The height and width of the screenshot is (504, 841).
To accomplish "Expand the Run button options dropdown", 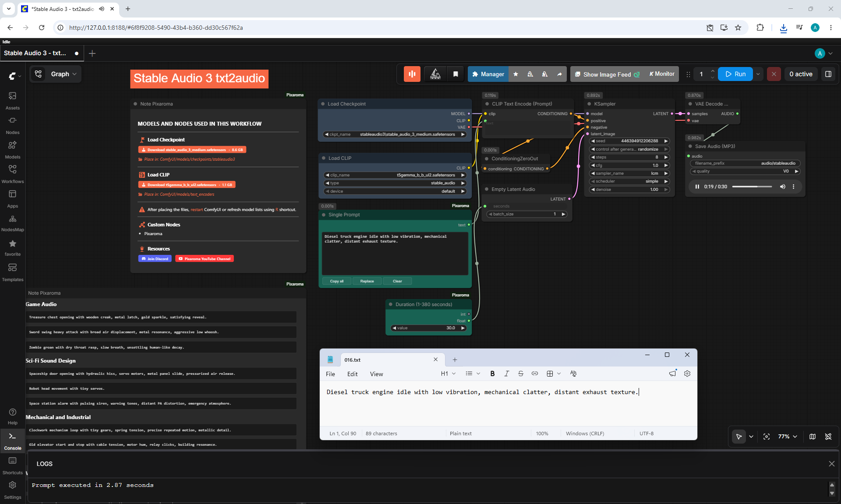I will 758,74.
